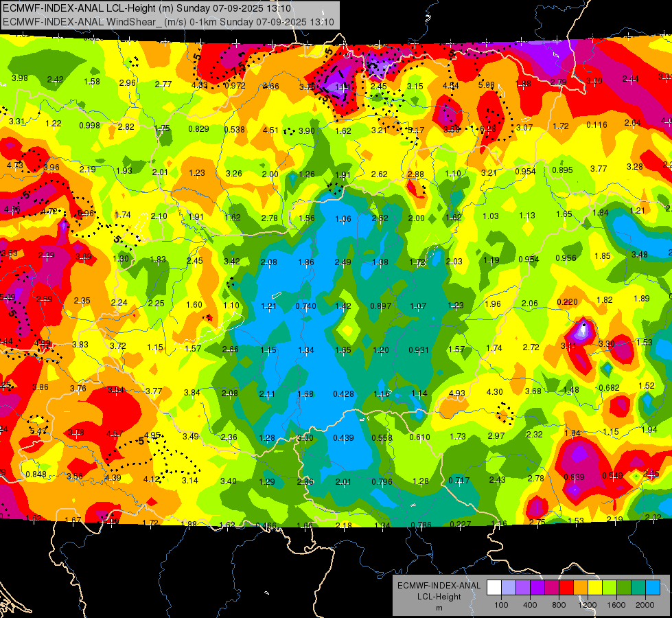Click the wind shear value 0.717
This screenshot has width=672, height=618.
(x=459, y=481)
